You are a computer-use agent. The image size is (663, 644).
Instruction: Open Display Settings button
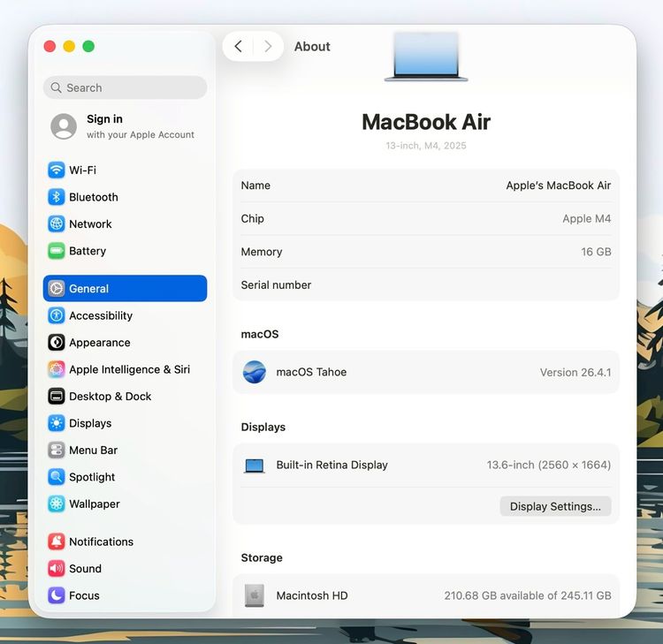point(555,506)
